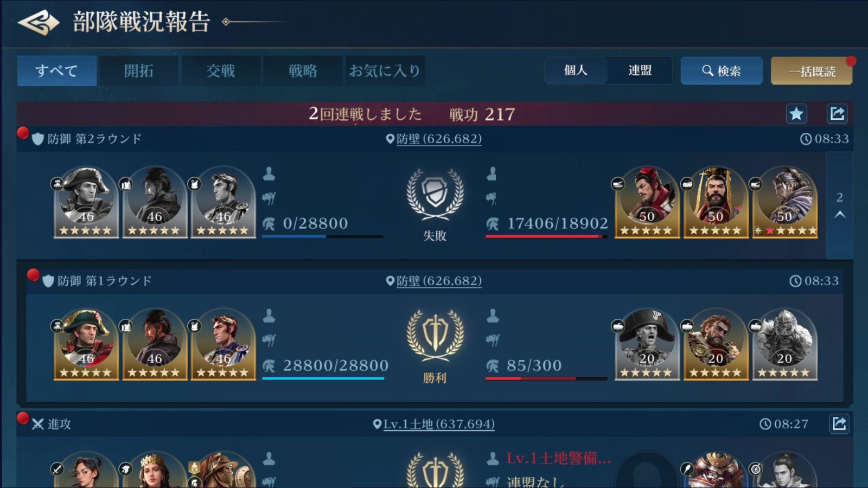Open the 開拓 tab
This screenshot has width=868, height=488.
tap(139, 71)
